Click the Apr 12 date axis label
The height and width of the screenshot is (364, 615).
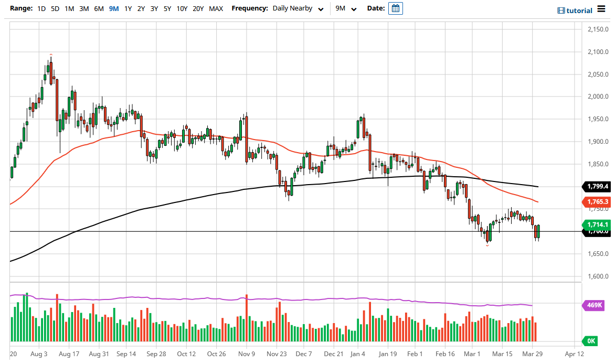pos(574,354)
